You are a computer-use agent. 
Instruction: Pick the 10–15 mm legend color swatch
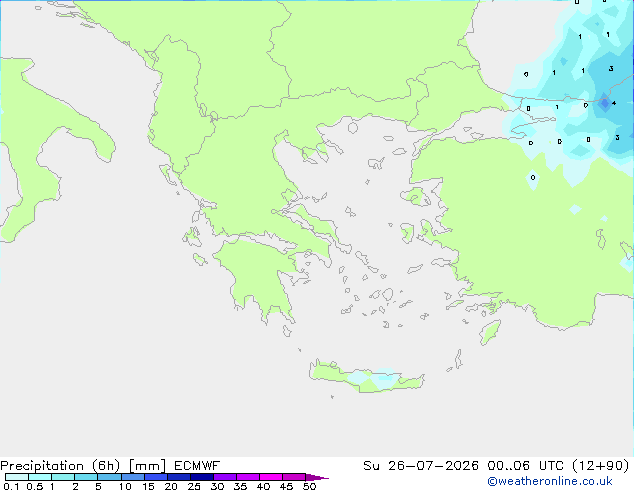[133, 477]
